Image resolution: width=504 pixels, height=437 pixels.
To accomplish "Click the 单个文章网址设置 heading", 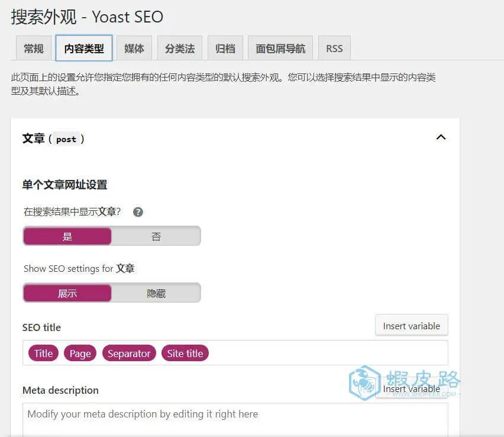I will pyautogui.click(x=64, y=185).
